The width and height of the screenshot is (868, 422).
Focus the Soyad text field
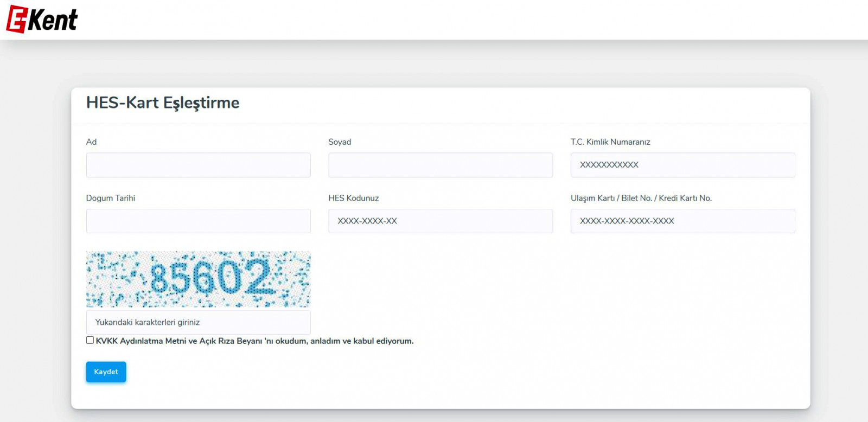440,165
